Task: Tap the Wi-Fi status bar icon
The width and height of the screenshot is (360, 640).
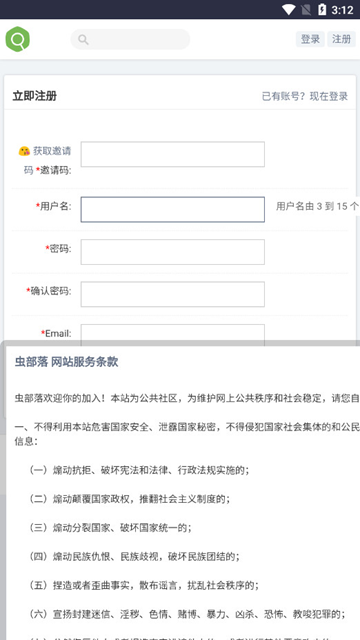Action: point(289,9)
